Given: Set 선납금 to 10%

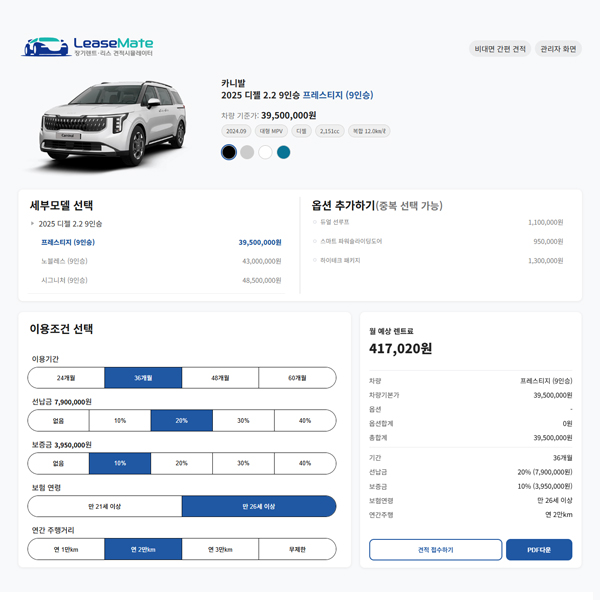Looking at the screenshot, I should click(120, 421).
